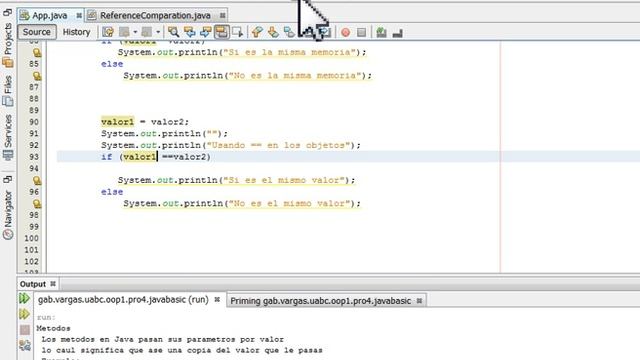Click the Output settings icon
This screenshot has height=360, width=640.
[24, 345]
